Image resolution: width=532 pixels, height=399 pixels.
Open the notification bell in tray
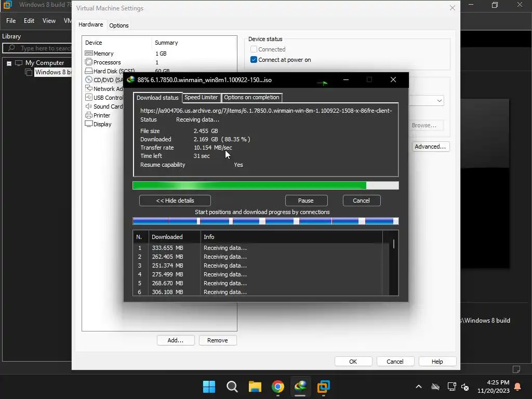(x=517, y=387)
